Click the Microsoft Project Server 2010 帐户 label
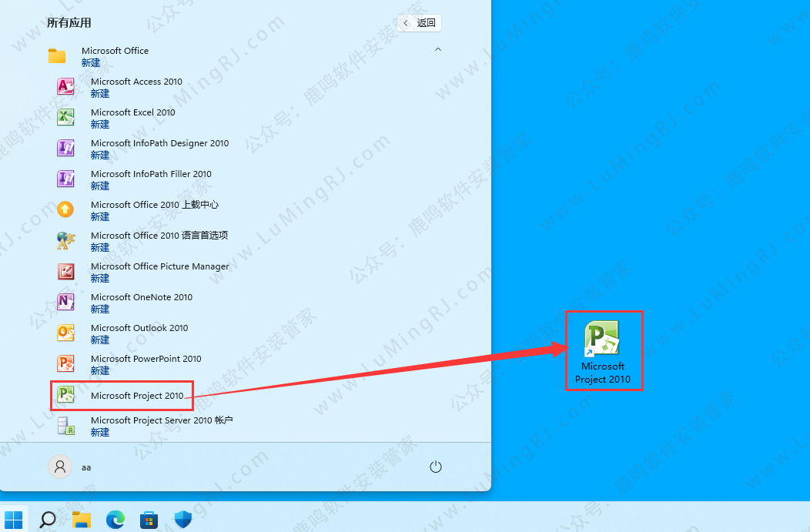 [162, 420]
